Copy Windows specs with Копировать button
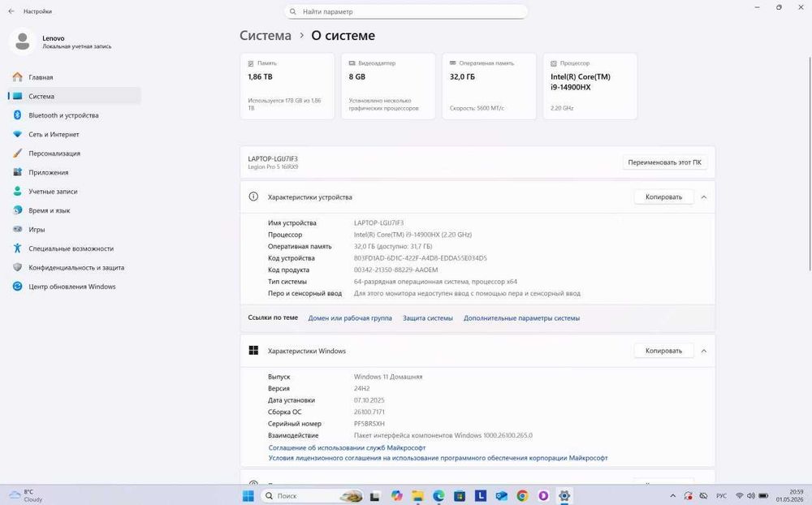This screenshot has height=505, width=812. click(x=663, y=351)
